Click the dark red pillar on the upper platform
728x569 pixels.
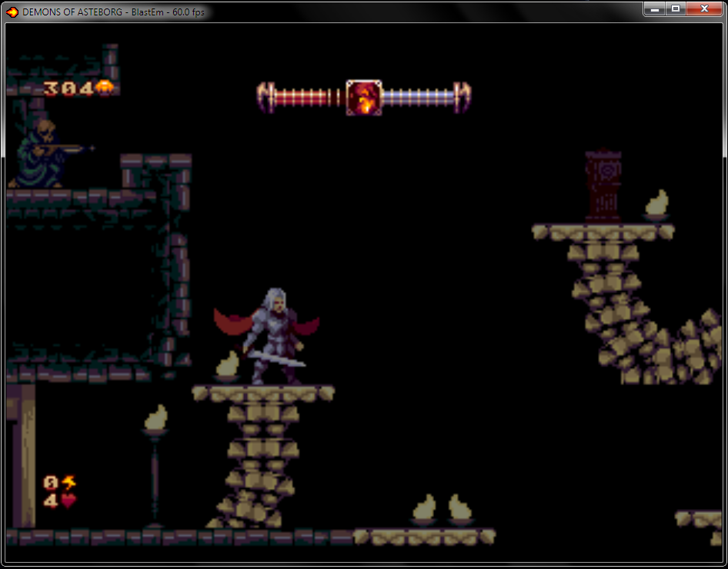click(603, 185)
